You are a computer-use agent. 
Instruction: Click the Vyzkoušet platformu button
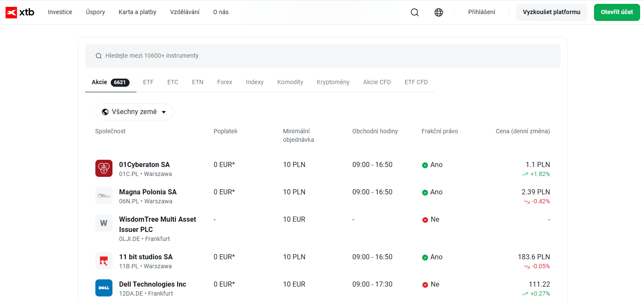(x=551, y=12)
